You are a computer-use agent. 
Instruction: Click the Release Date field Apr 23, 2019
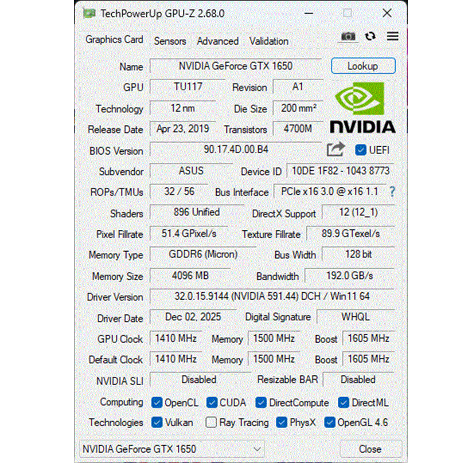[x=183, y=129]
